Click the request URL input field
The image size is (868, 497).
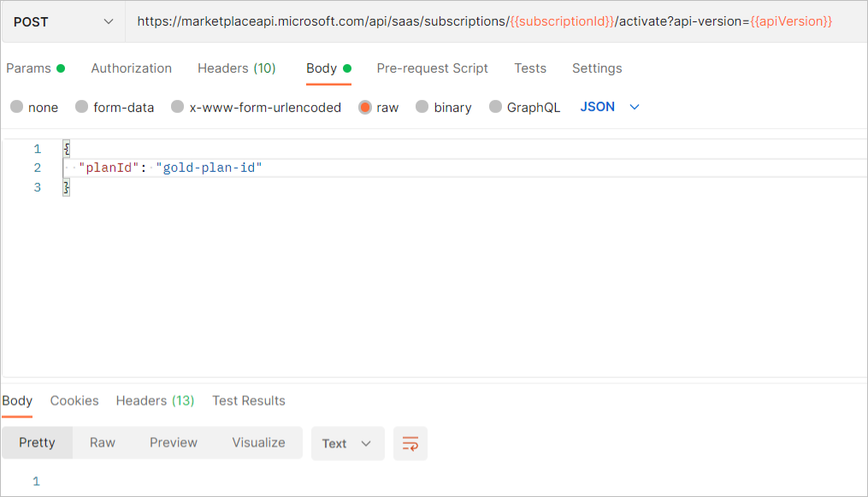pyautogui.click(x=496, y=21)
